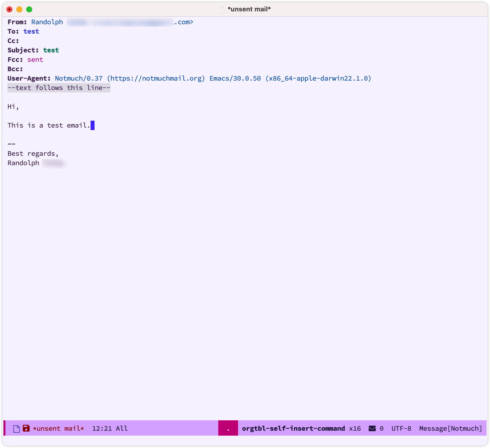490x448 pixels.
Task: Click the pink state segment in mode line
Action: tap(228, 428)
